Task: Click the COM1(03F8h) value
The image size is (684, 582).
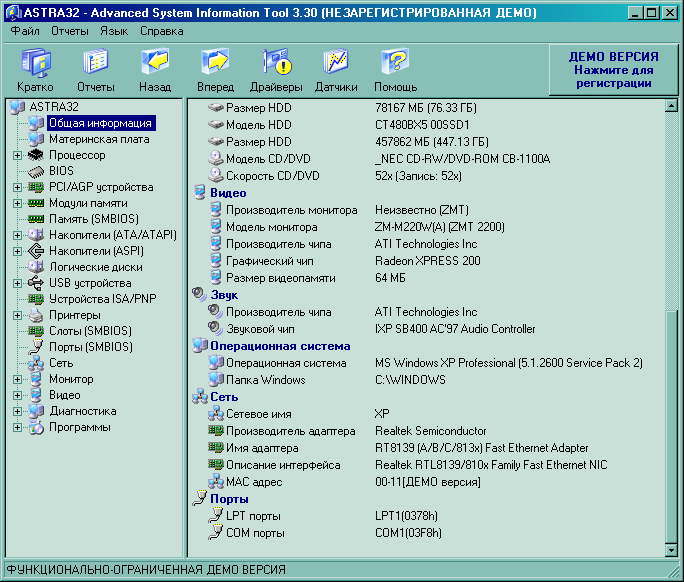Action: click(x=408, y=533)
